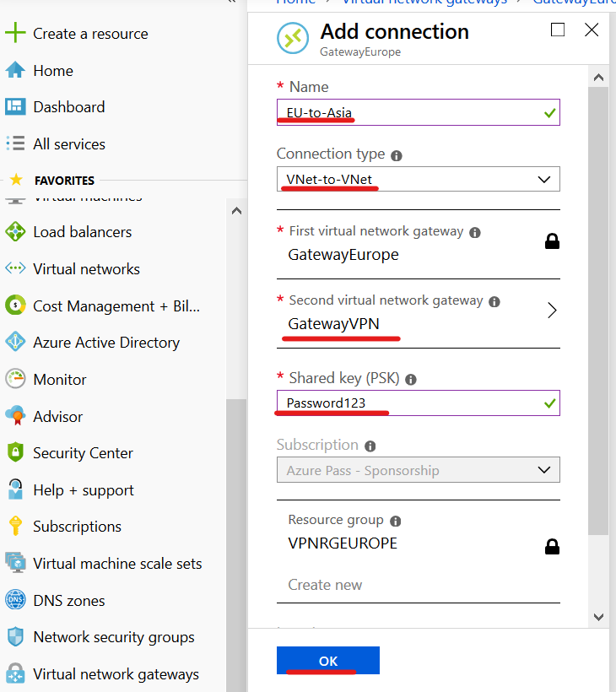Click the Virtual machine scale sets icon
Viewport: 616px width, 692px height.
point(15,563)
